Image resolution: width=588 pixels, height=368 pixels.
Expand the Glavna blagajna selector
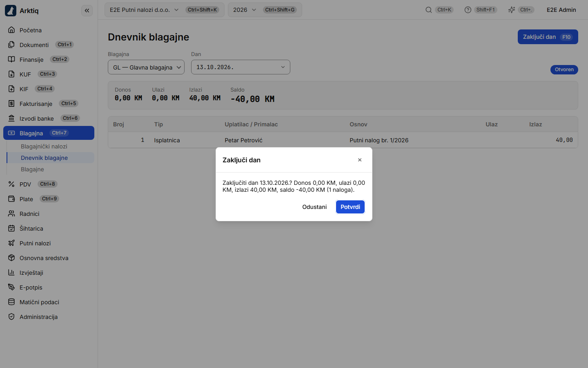pos(146,67)
